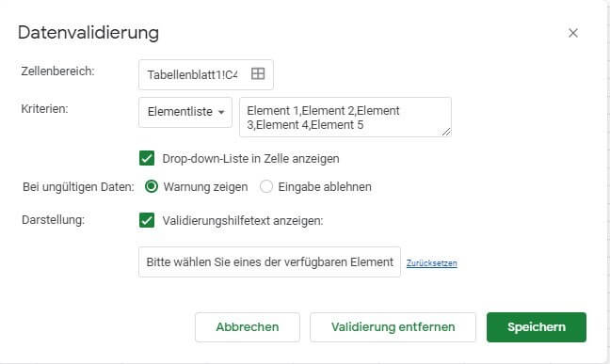Click the Drop-down-Liste in Zelle anzeigen label text
The width and height of the screenshot is (610, 364).
point(250,159)
